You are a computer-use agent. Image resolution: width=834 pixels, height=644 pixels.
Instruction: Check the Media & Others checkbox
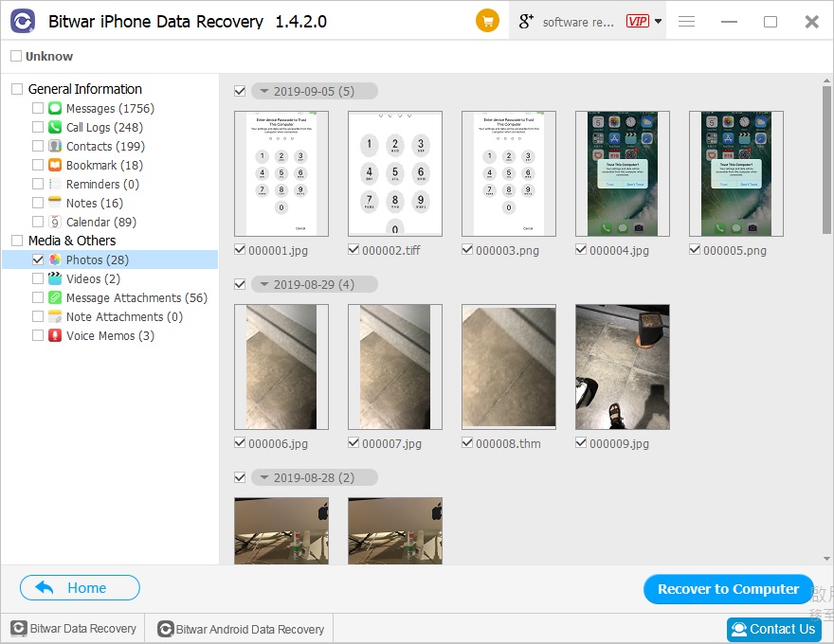point(17,241)
